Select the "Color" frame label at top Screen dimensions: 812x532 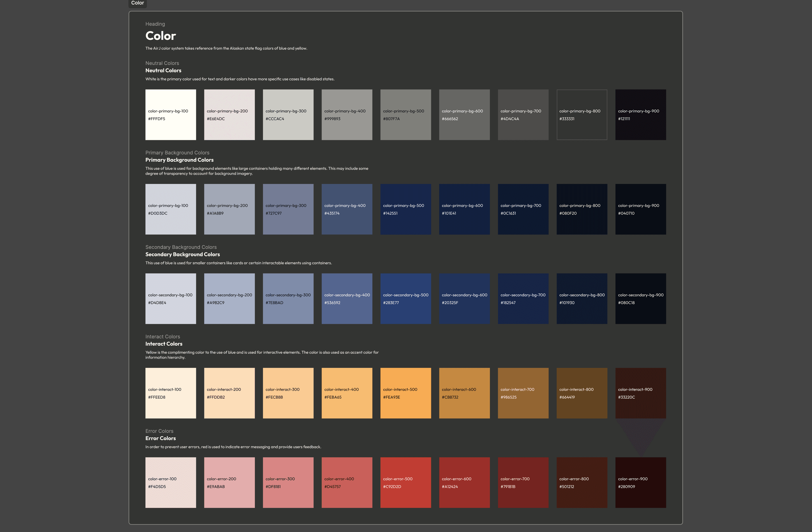click(x=138, y=3)
